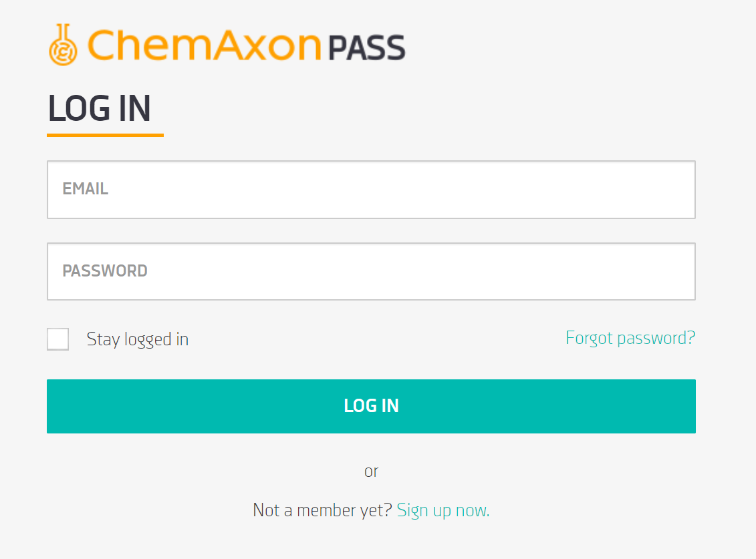
Task: Focus the Password input field
Action: coord(371,272)
